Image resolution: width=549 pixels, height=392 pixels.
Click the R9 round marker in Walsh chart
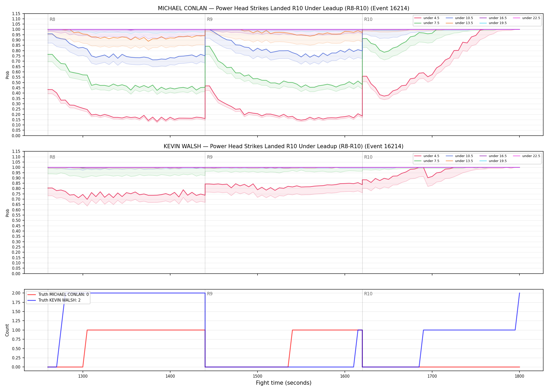(210, 157)
